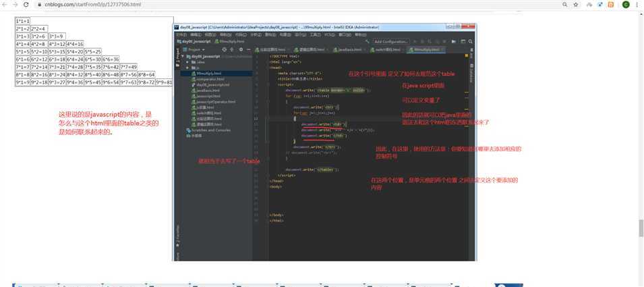
Task: Click the table cell 4*4=16
Action: [x=75, y=44]
